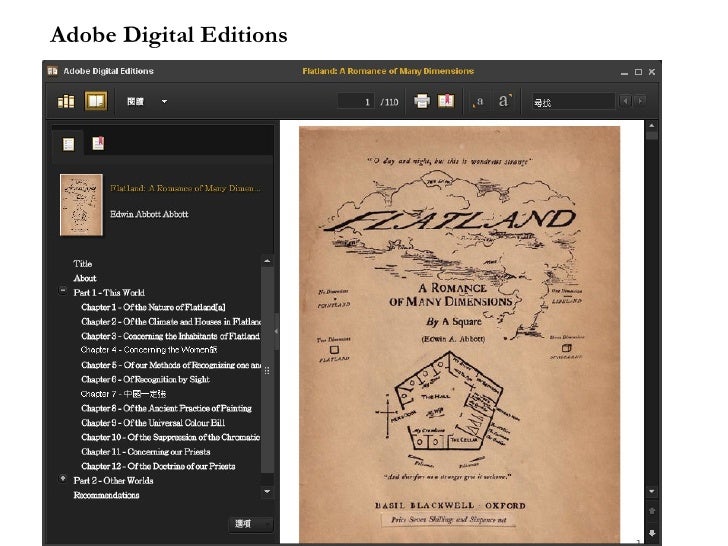Select Part 2 - Other Worlds entry
The width and height of the screenshot is (728, 546).
[x=113, y=481]
